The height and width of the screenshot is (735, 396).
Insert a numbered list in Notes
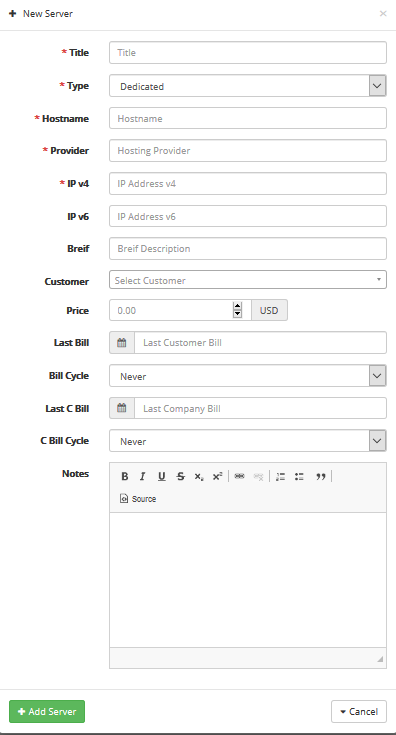pyautogui.click(x=280, y=476)
